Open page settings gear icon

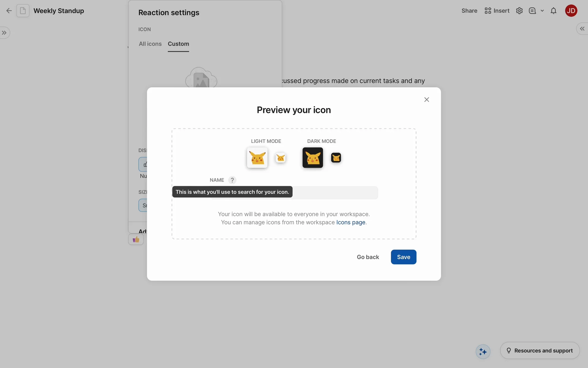[x=519, y=11]
